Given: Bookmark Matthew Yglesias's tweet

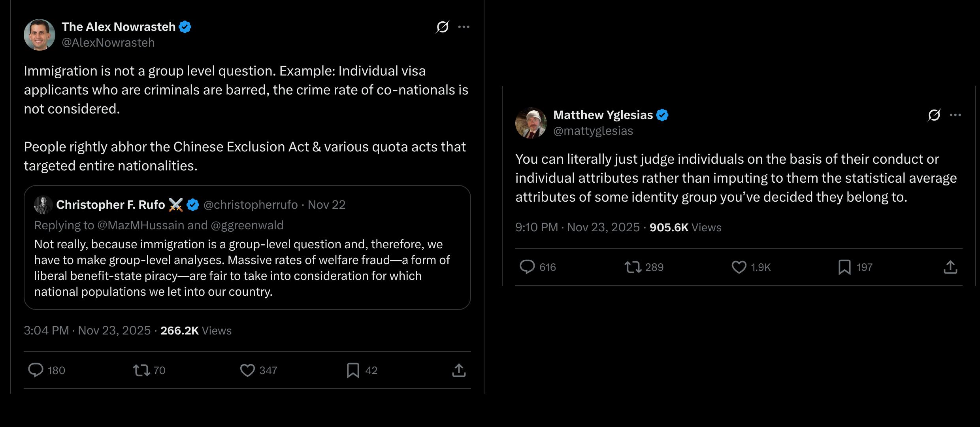Looking at the screenshot, I should click(x=844, y=267).
